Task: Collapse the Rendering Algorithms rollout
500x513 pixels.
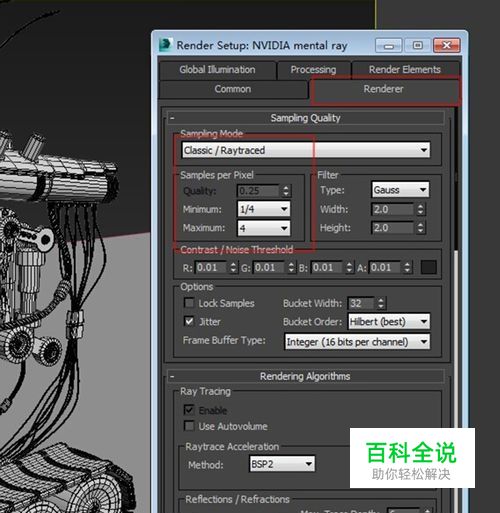Action: pyautogui.click(x=305, y=376)
